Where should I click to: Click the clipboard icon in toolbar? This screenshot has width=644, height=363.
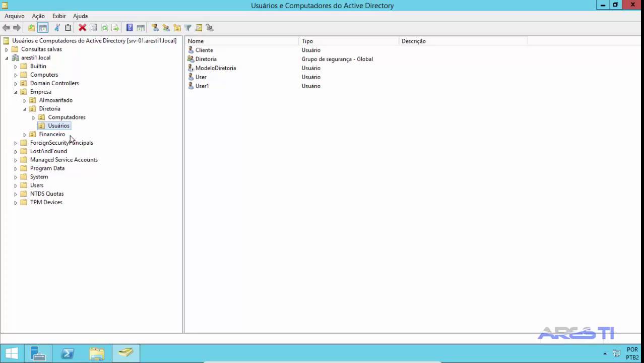pyautogui.click(x=68, y=28)
